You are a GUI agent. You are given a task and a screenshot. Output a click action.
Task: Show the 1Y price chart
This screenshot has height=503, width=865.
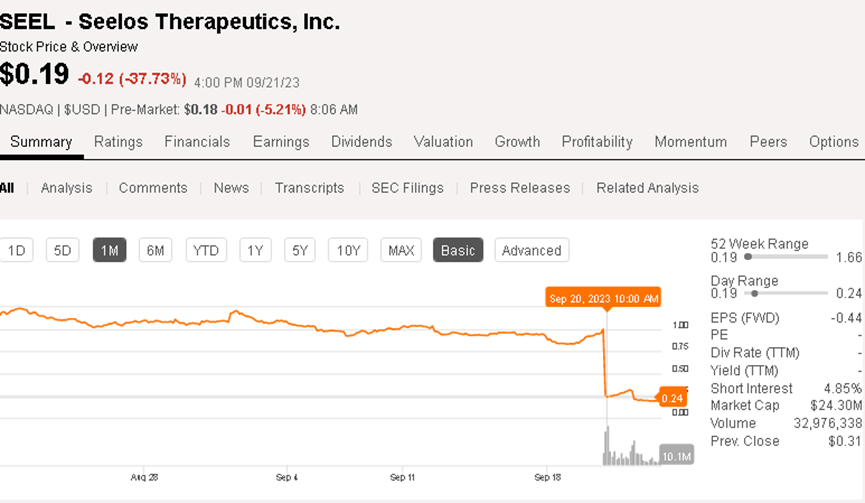click(x=256, y=250)
